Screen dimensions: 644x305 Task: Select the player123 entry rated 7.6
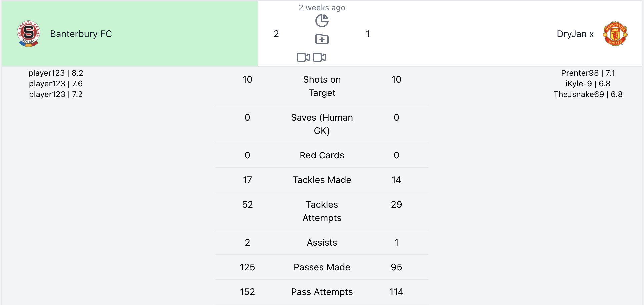click(56, 84)
